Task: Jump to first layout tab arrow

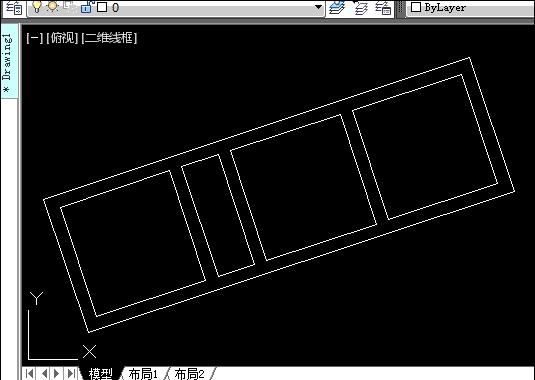Action: point(30,374)
